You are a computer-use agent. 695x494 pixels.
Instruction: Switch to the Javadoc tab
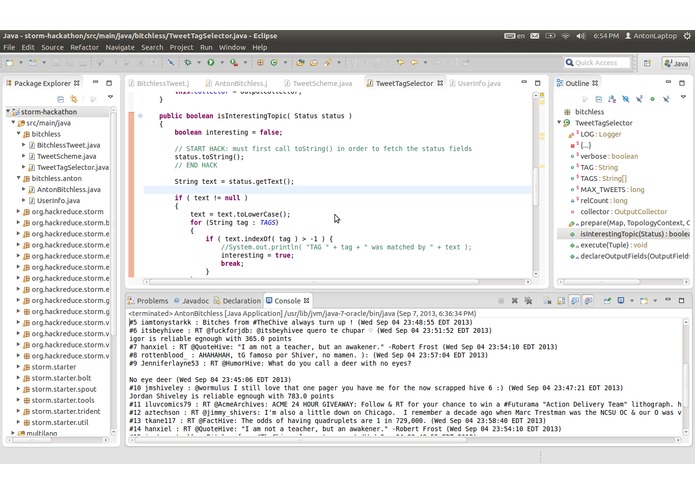pos(191,301)
